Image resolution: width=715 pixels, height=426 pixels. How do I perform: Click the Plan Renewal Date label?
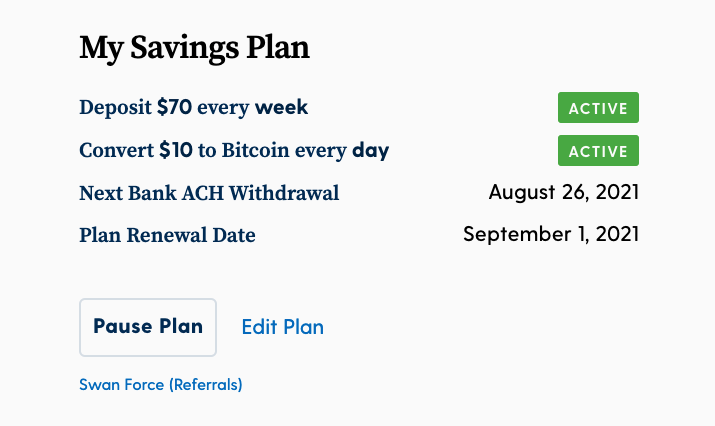click(167, 236)
